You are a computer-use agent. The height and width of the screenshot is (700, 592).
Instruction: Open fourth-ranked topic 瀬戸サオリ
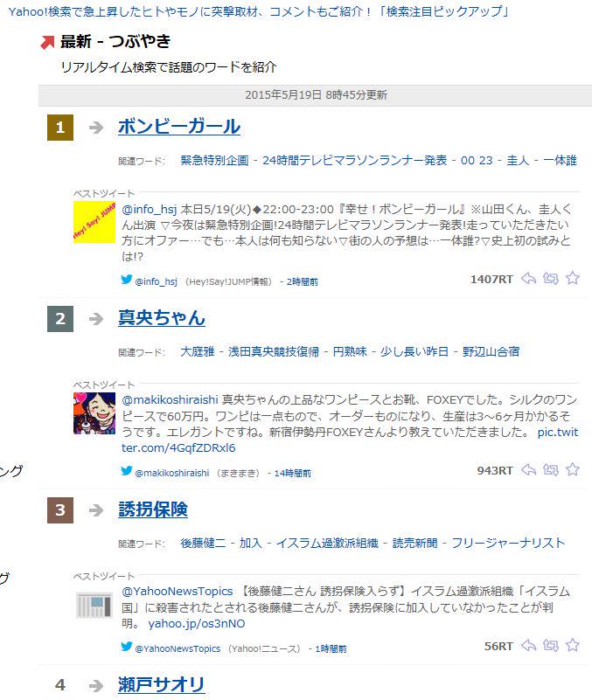click(161, 684)
